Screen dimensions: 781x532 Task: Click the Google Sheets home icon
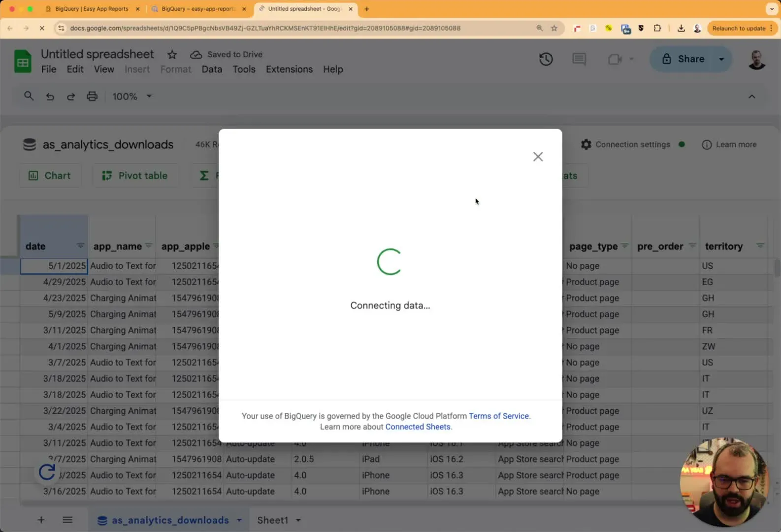pos(23,62)
